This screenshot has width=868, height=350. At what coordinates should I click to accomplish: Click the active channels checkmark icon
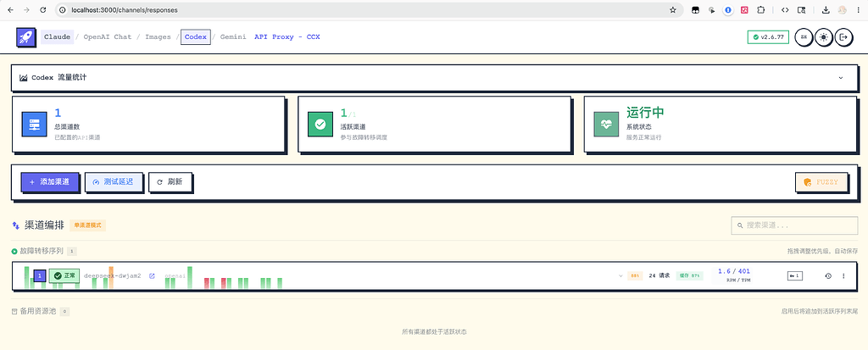[x=320, y=124]
